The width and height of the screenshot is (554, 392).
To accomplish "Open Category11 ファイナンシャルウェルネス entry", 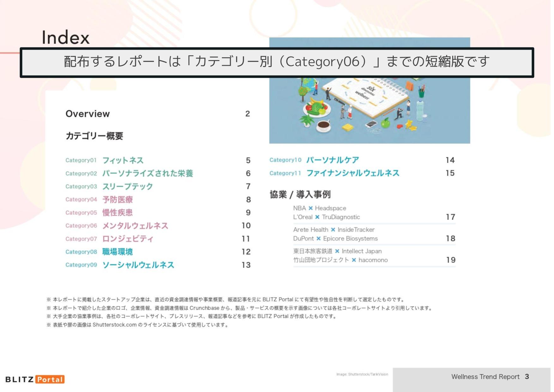I will pos(353,173).
